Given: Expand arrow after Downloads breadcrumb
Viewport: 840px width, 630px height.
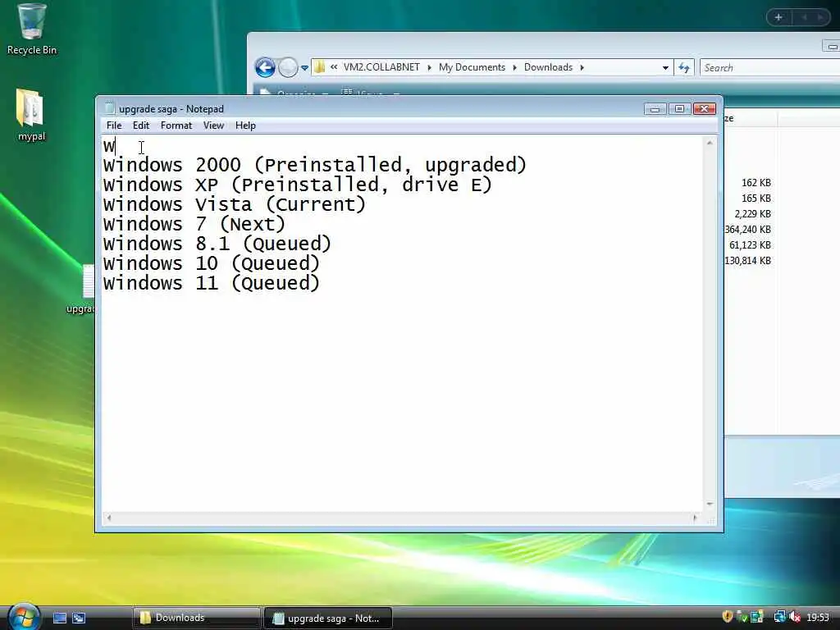Looking at the screenshot, I should [582, 67].
